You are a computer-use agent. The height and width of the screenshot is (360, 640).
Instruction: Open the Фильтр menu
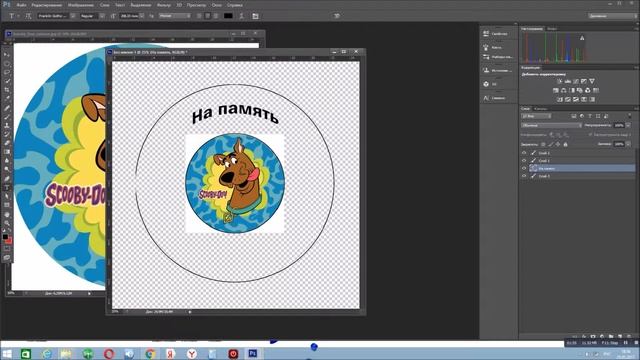point(164,5)
